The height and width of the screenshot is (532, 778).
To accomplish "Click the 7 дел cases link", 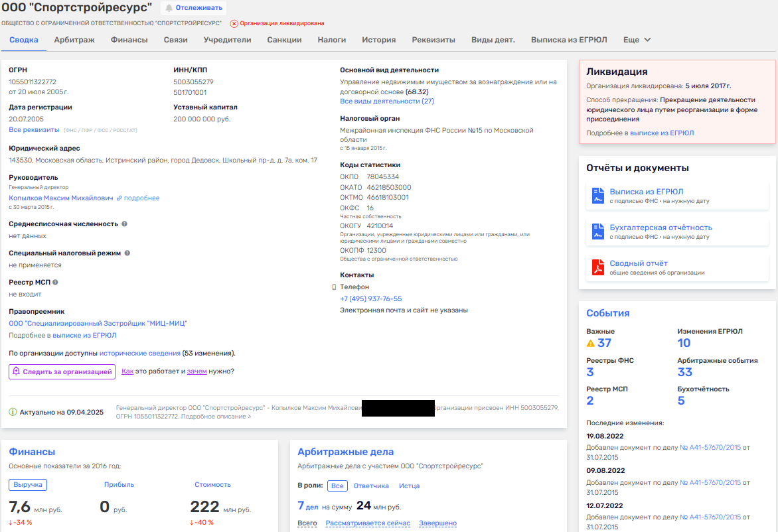I will (x=307, y=505).
